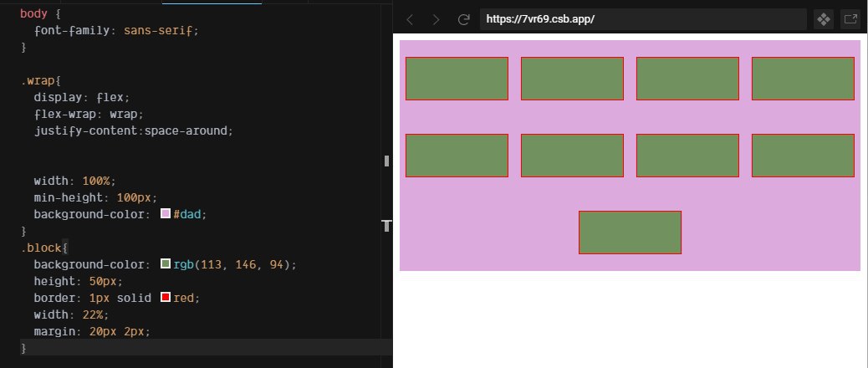Click the '.wrap{' selector text
The width and height of the screenshot is (868, 368).
click(x=40, y=81)
